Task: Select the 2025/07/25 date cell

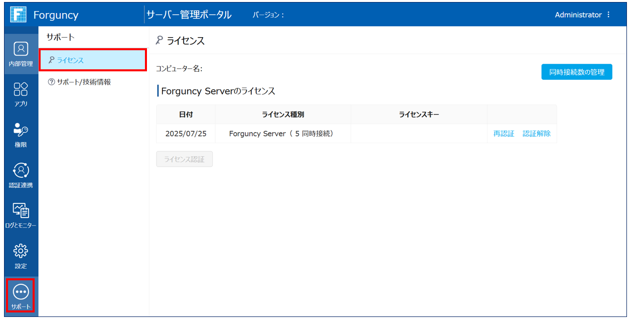Action: click(186, 134)
